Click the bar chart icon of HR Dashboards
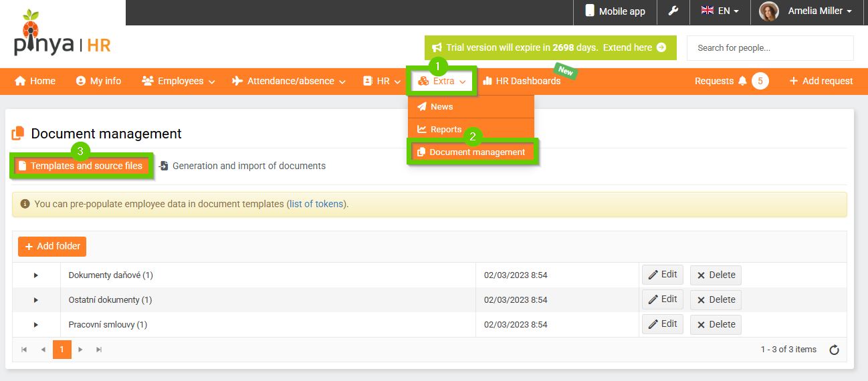 click(x=487, y=81)
